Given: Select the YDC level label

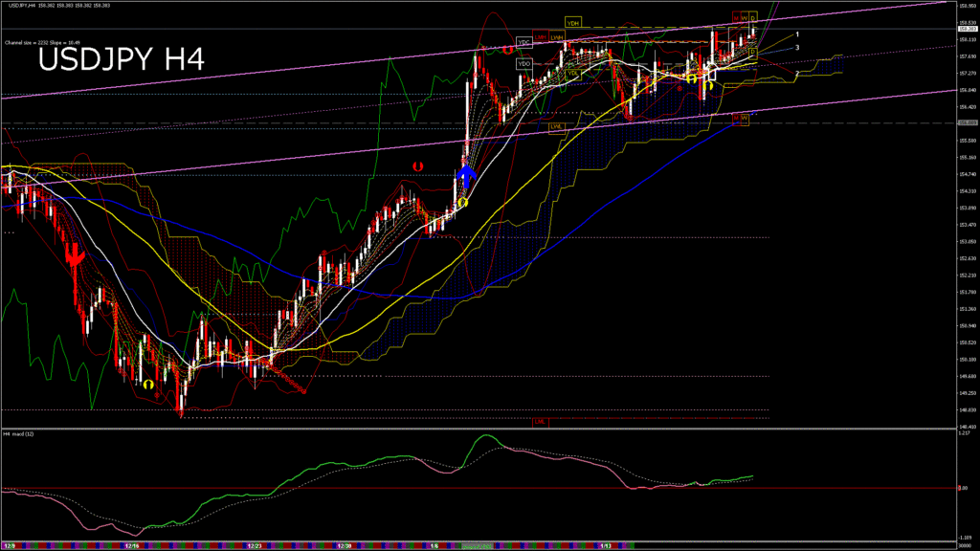Looking at the screenshot, I should [x=523, y=41].
